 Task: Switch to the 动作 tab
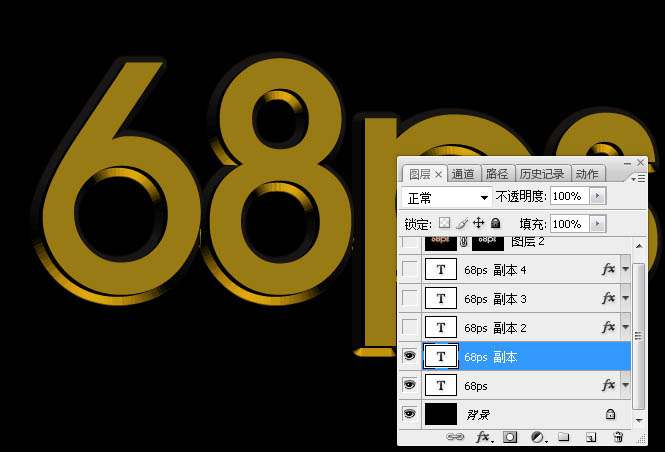coord(587,174)
